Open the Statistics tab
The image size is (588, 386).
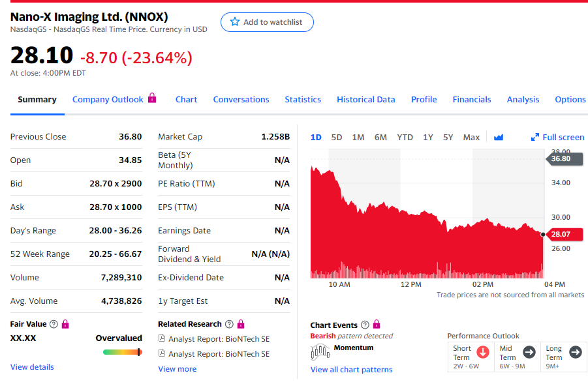coord(303,100)
